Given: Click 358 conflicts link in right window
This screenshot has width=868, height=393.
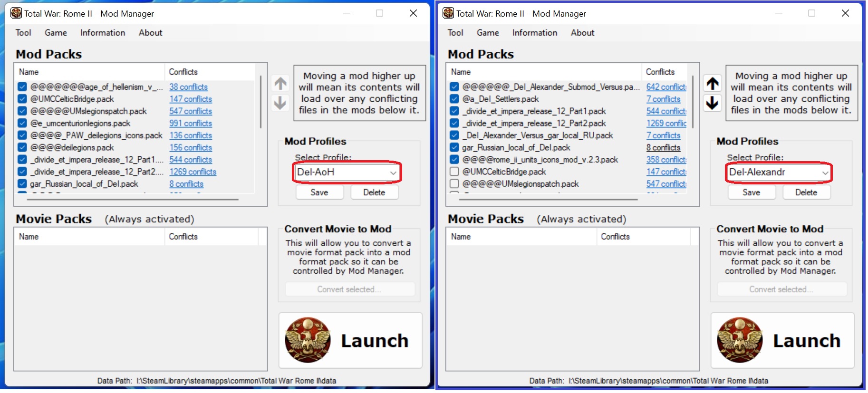Looking at the screenshot, I should [666, 160].
